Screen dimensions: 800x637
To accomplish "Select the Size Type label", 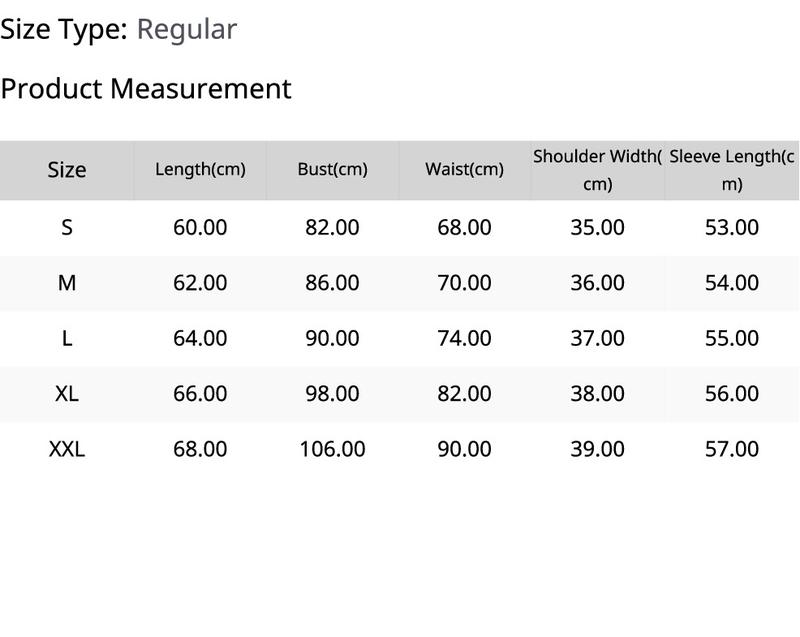I will click(x=64, y=30).
